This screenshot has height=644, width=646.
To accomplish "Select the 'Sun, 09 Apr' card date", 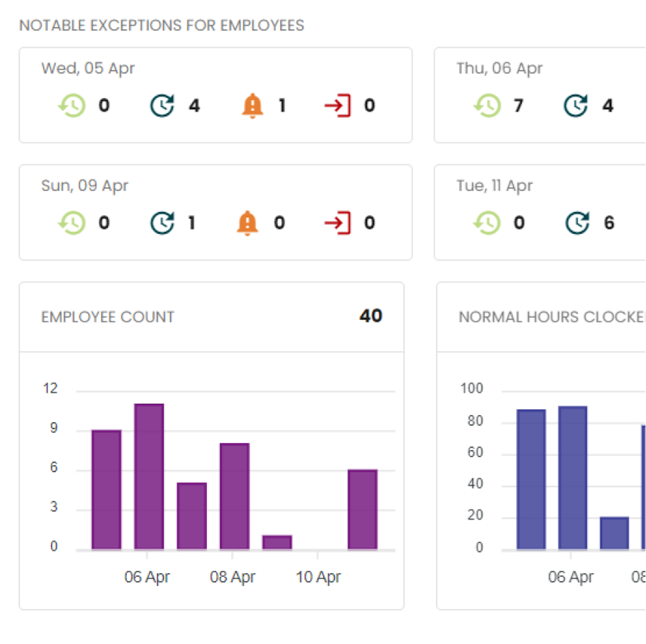I will (85, 186).
